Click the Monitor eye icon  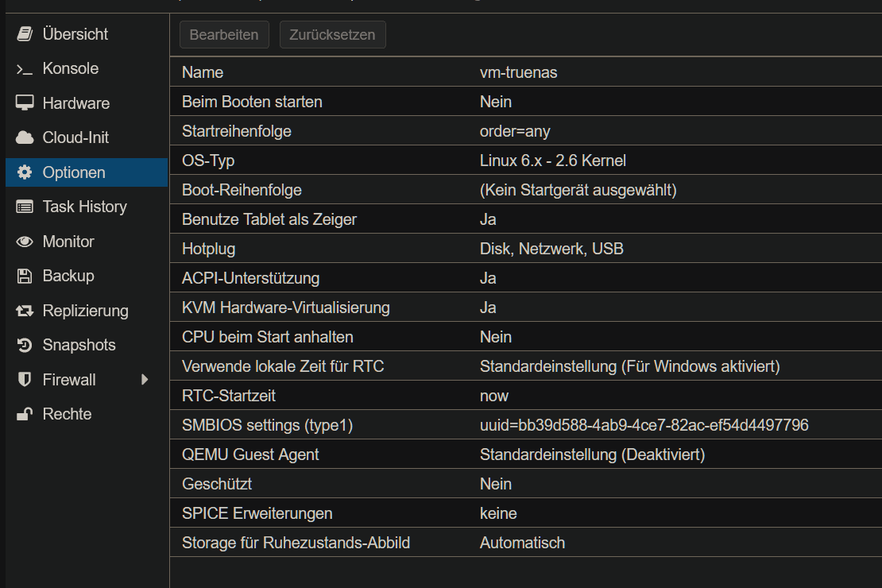click(x=25, y=242)
